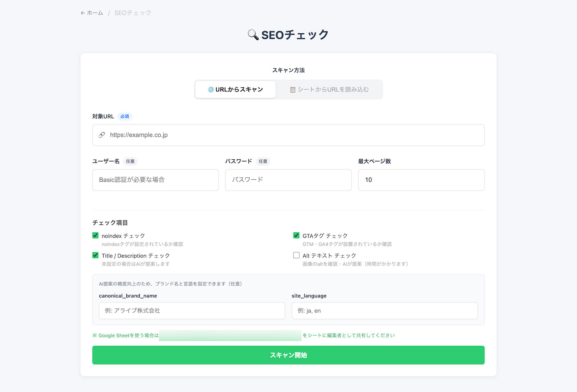
Task: Focus the ユーザー名 input field
Action: [x=155, y=180]
